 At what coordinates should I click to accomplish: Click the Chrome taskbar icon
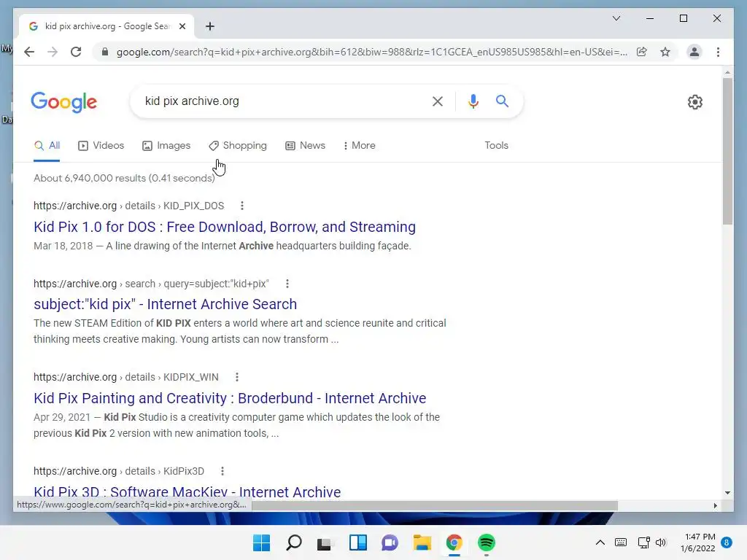[454, 542]
